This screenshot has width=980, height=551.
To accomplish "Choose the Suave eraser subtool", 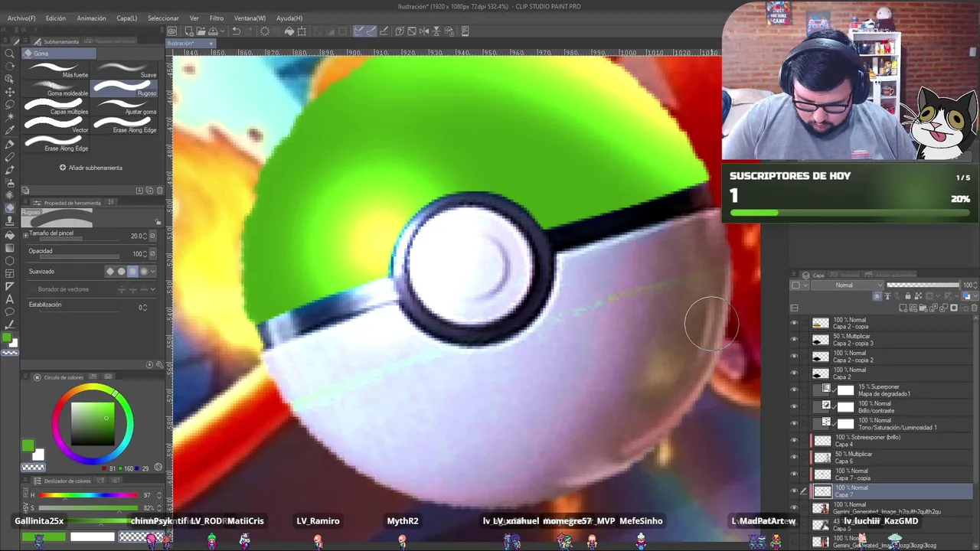I will point(125,70).
